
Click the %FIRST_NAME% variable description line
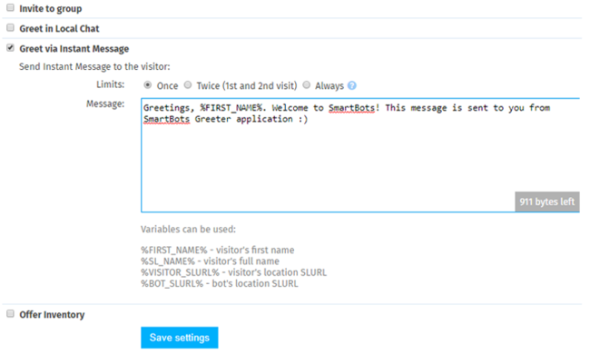(218, 250)
